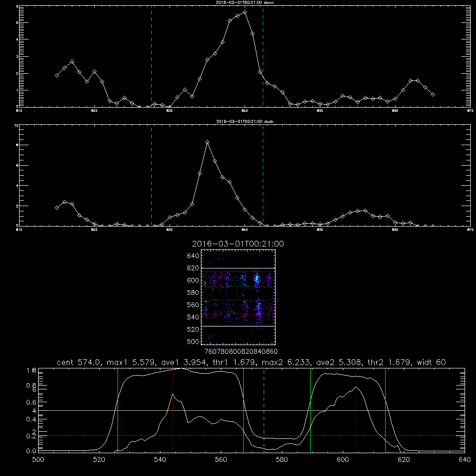Click 'cent 574.0' in the bottom plot header

[x=78, y=362]
